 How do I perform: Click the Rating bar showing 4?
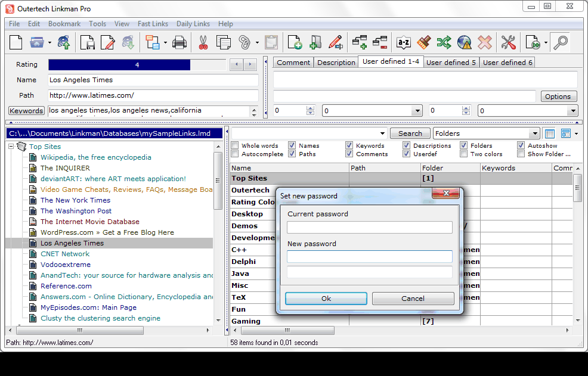click(137, 65)
